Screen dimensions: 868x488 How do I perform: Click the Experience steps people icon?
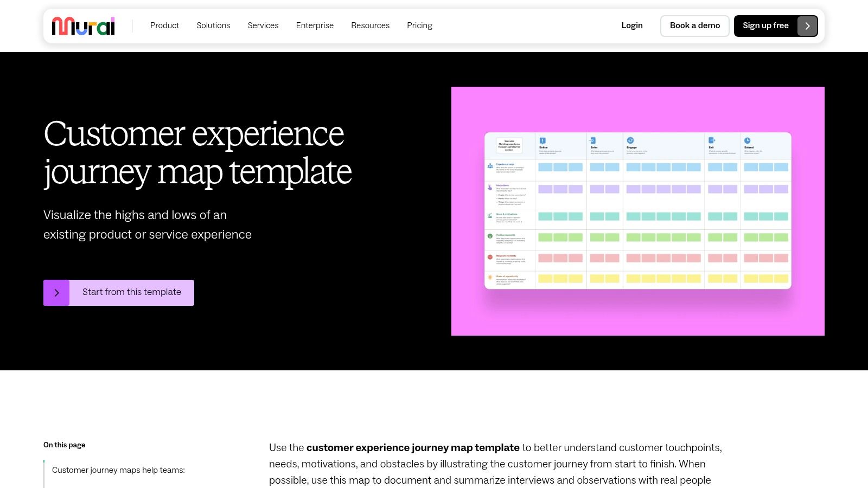click(x=489, y=166)
